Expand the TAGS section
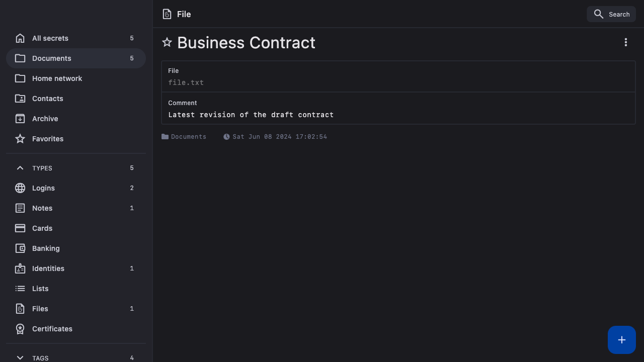This screenshot has width=644, height=362. pos(20,357)
